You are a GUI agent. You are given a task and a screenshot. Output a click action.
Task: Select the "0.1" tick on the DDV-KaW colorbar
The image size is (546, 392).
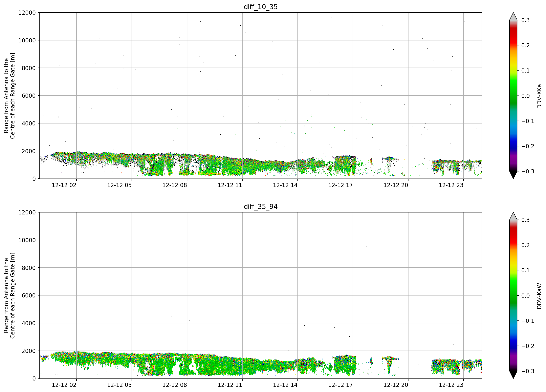pos(526,270)
